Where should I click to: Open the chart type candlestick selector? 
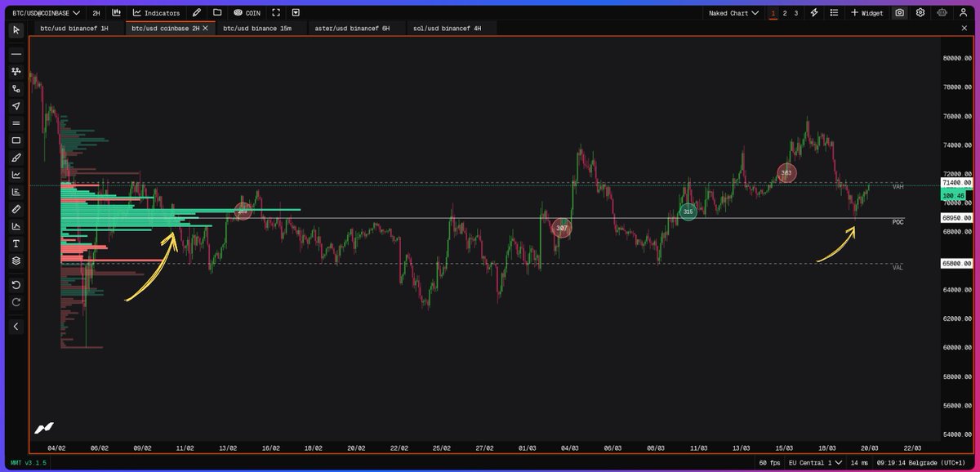117,13
